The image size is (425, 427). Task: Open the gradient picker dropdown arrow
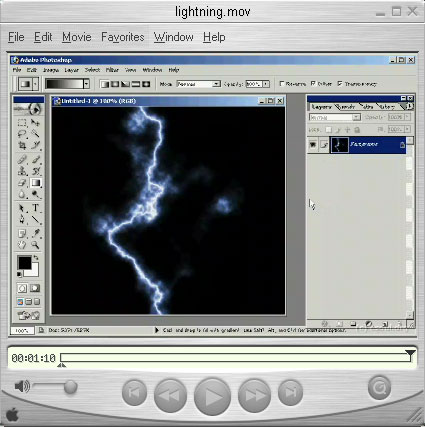(x=86, y=84)
